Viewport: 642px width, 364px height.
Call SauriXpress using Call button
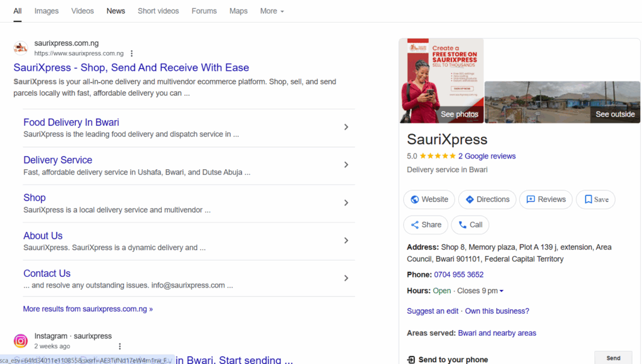click(x=470, y=225)
